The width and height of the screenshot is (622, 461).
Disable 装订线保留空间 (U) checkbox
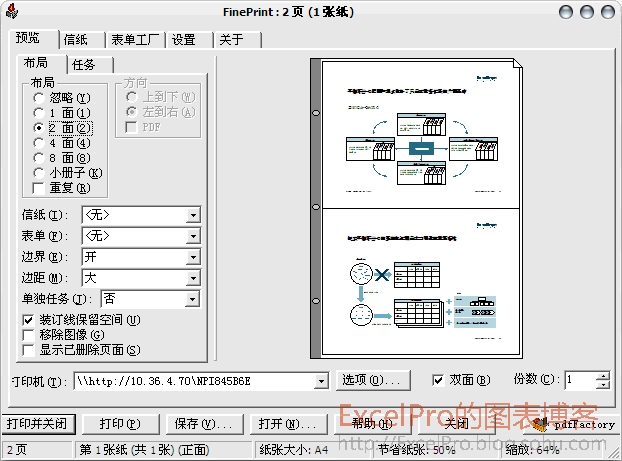[x=28, y=320]
